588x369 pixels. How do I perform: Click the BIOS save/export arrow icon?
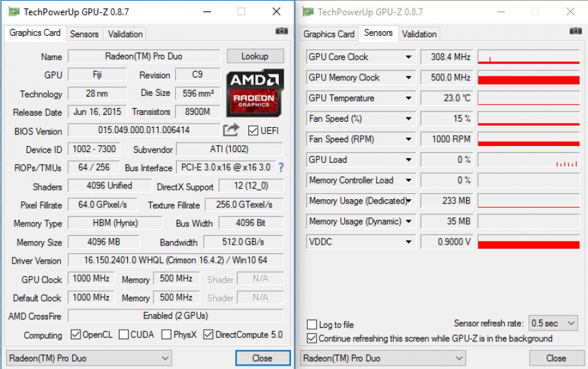click(x=231, y=130)
